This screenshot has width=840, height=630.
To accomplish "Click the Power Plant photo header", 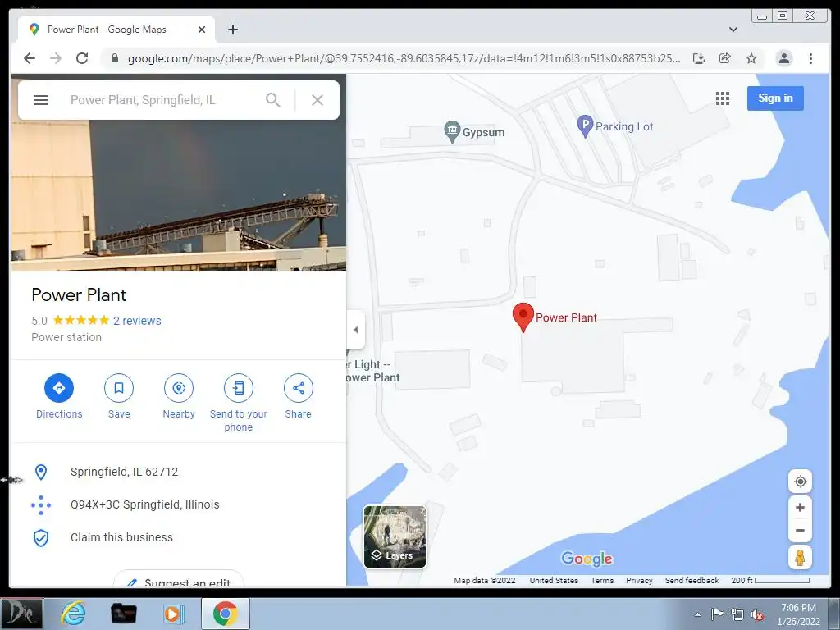I will (178, 195).
